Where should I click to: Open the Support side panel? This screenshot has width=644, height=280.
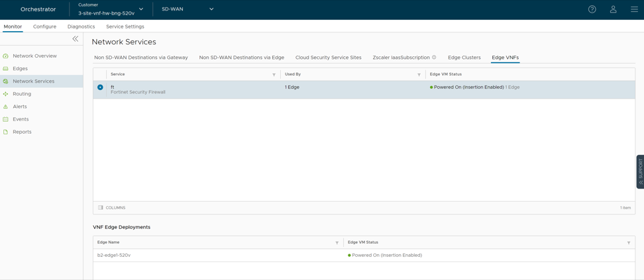[640, 171]
